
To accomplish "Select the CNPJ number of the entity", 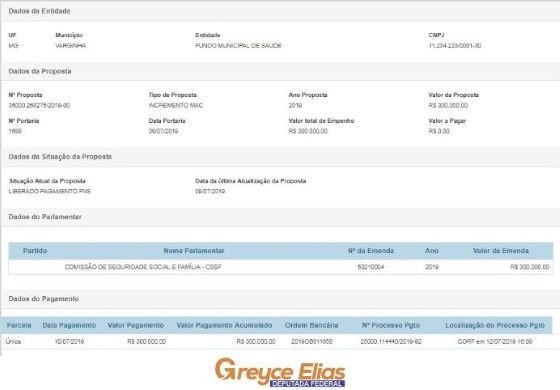I will (x=455, y=46).
